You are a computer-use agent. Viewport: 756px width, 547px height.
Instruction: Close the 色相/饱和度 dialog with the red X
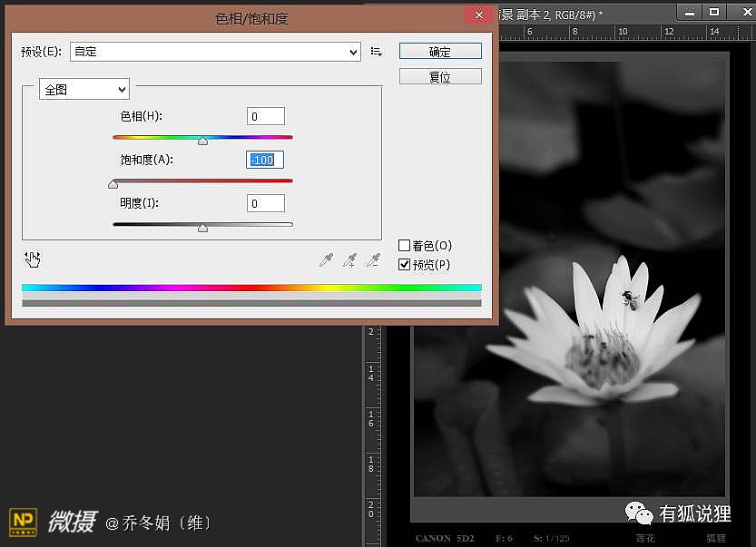(478, 15)
